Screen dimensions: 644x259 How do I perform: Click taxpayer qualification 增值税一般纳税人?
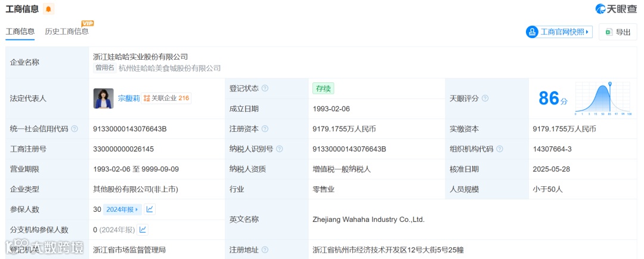pos(342,169)
